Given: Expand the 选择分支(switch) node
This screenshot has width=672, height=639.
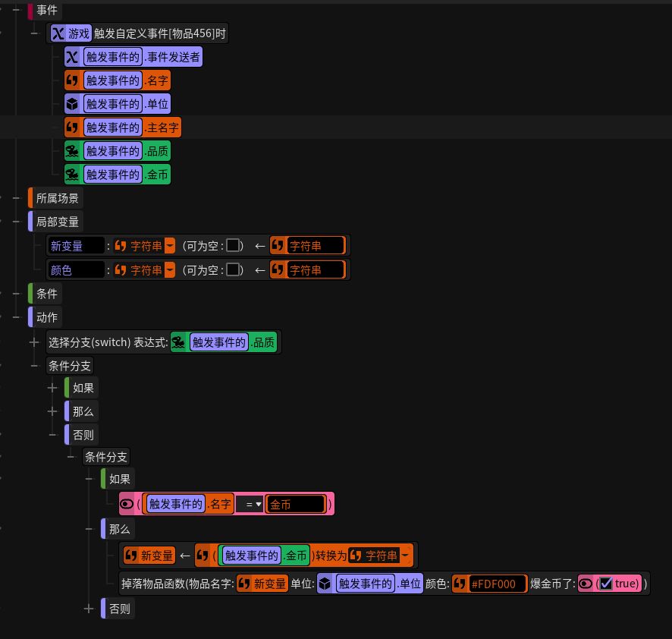Looking at the screenshot, I should click(34, 342).
